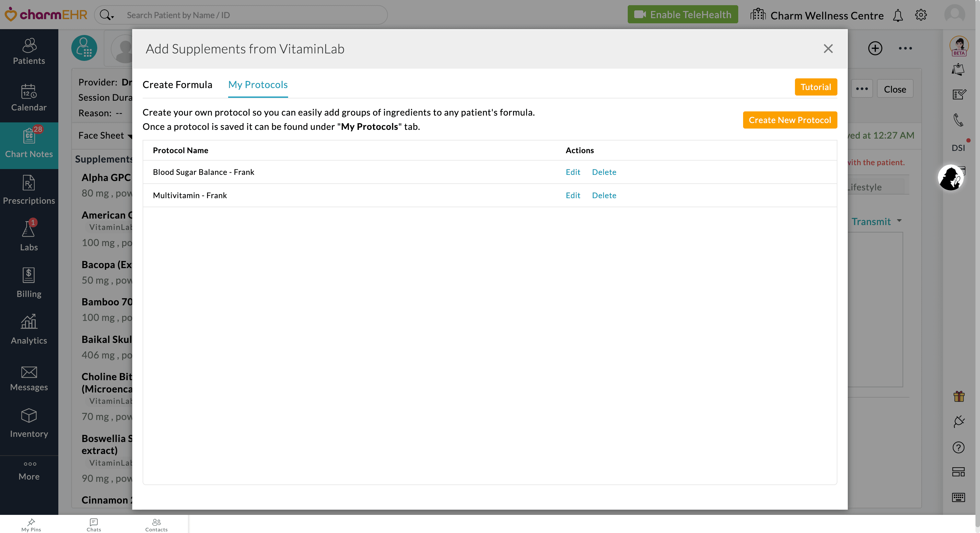Image resolution: width=980 pixels, height=533 pixels.
Task: Open the three-dot menu beside Close button
Action: pyautogui.click(x=862, y=89)
